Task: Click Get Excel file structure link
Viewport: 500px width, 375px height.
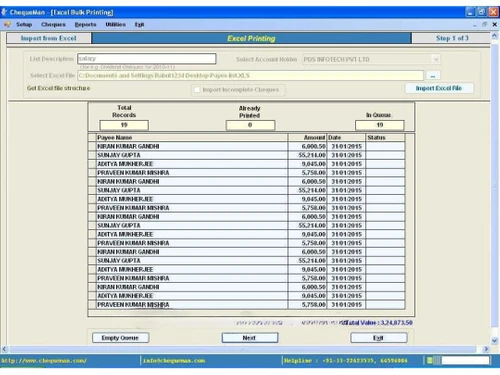Action: (x=58, y=88)
